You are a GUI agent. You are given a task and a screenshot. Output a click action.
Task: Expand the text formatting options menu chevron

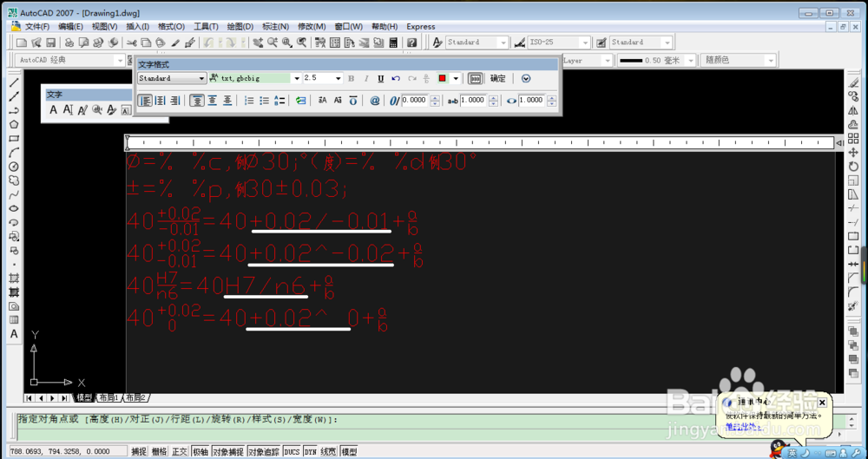click(x=526, y=79)
